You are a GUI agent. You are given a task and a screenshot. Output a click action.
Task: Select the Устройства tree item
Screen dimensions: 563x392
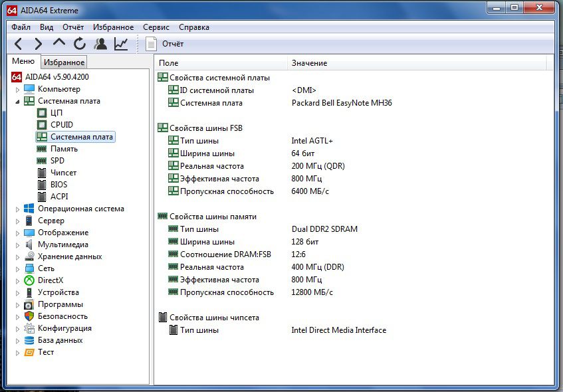tap(58, 292)
